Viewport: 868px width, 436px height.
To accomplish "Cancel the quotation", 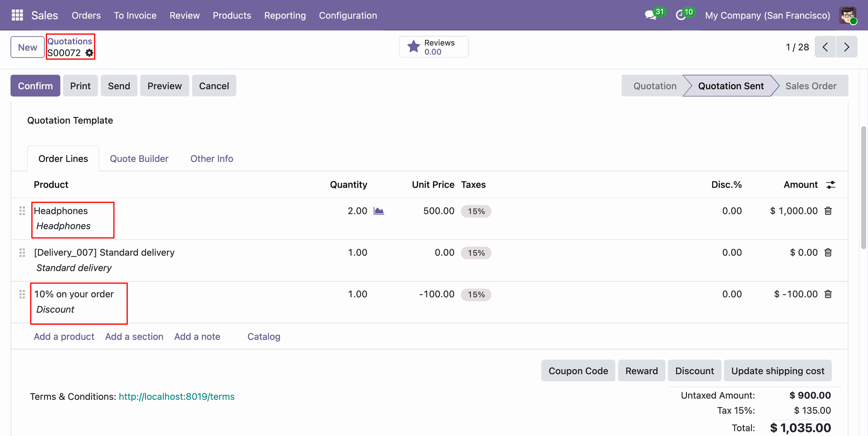I will pos(214,86).
